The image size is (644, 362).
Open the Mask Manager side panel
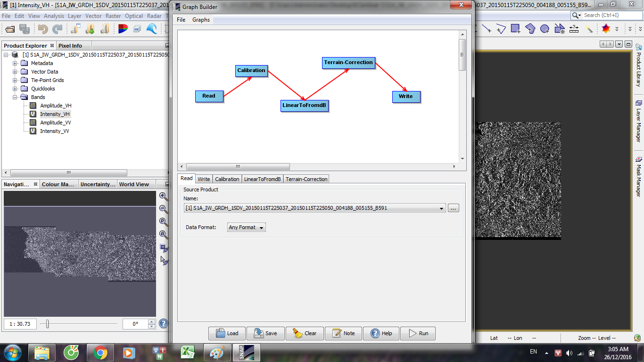tap(638, 177)
